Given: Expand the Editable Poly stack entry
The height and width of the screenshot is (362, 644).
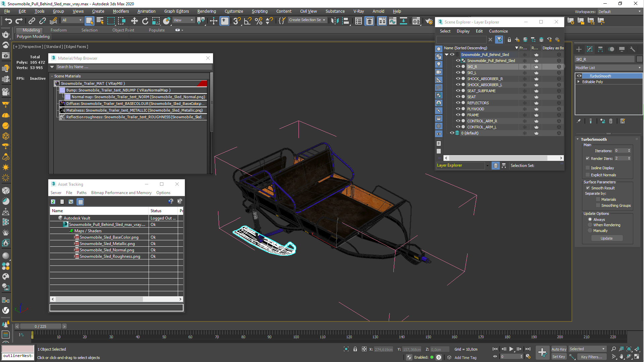Looking at the screenshot, I should (579, 82).
